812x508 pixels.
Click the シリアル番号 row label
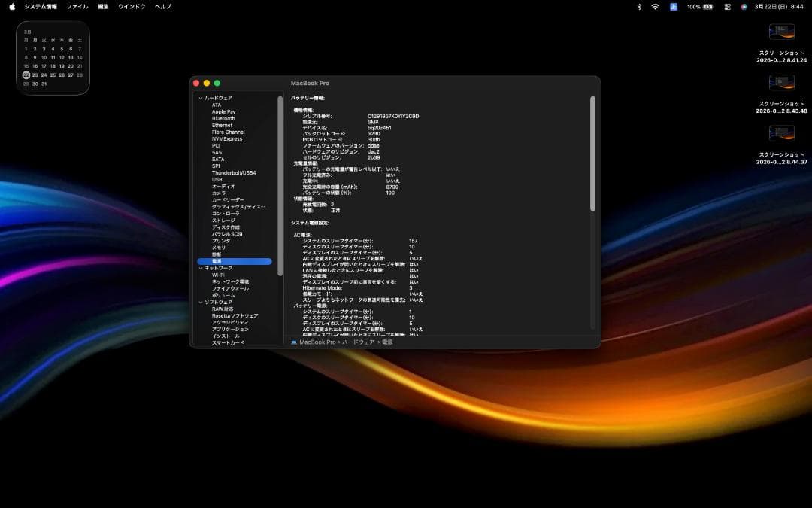point(317,116)
